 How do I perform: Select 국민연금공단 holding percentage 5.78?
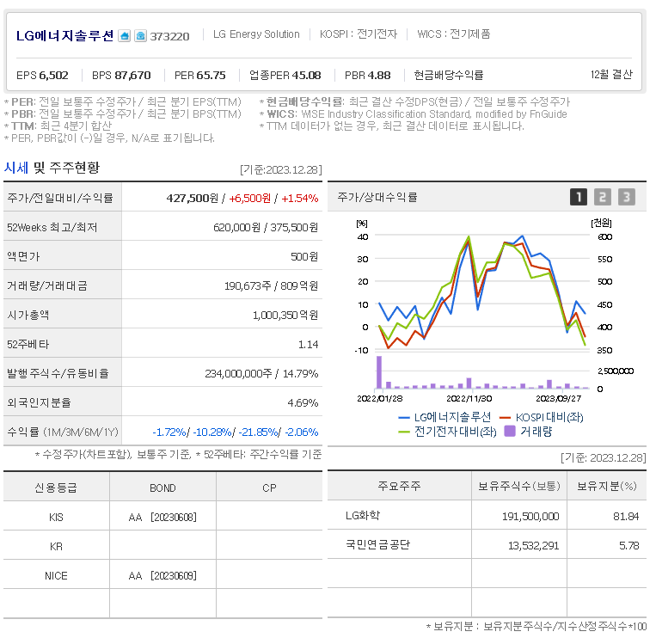(x=629, y=546)
